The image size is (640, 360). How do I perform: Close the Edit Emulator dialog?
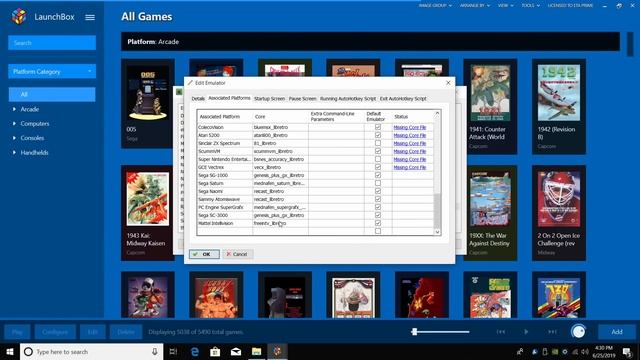tap(448, 82)
